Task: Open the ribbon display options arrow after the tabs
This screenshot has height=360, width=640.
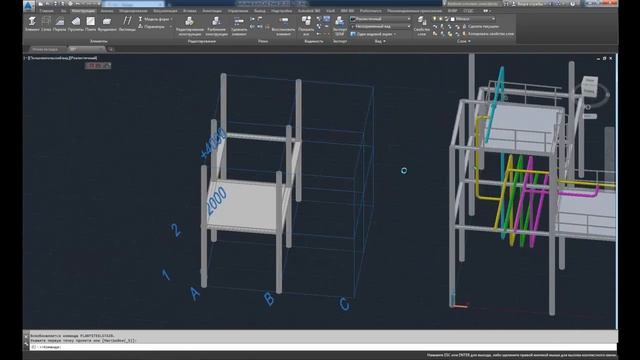Action: [x=487, y=11]
